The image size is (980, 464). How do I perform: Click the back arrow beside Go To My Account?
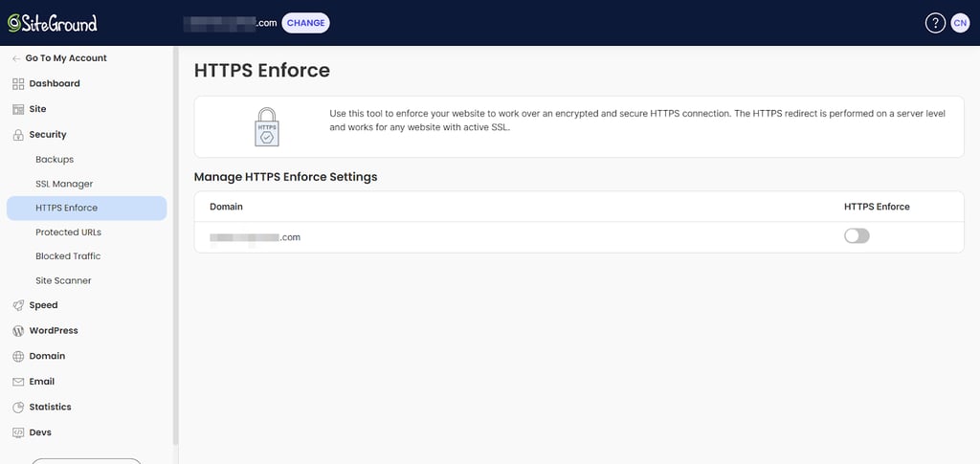tap(16, 58)
